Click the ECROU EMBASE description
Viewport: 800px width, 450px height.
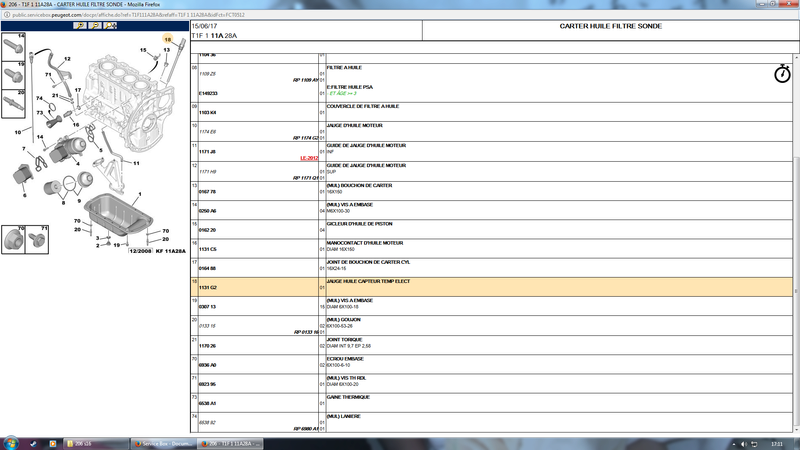tap(345, 359)
